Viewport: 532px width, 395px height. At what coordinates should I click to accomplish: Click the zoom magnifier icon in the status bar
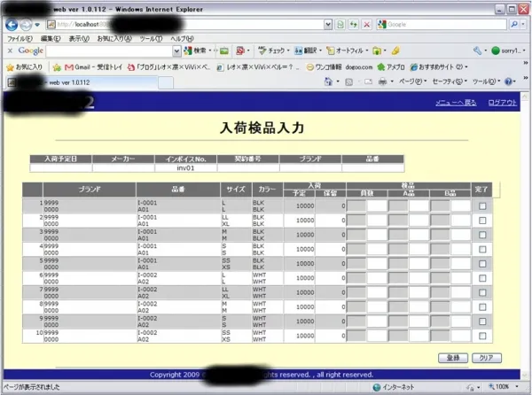(491, 386)
